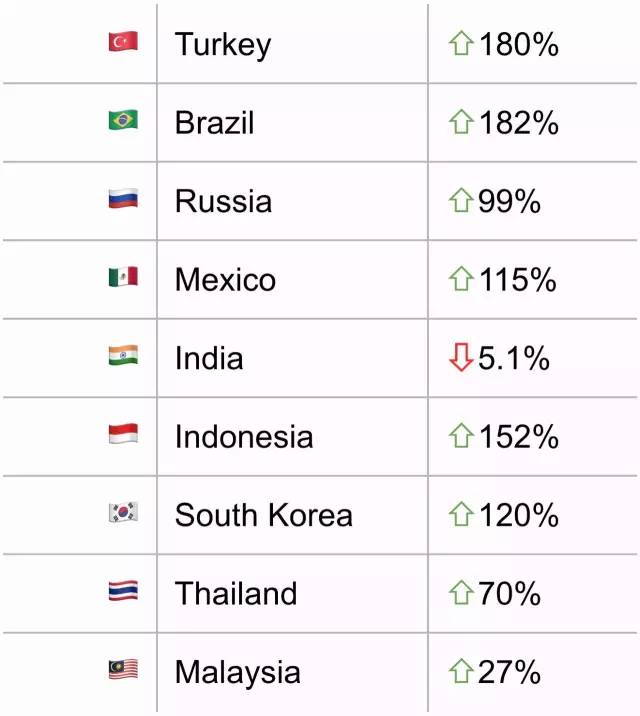Click the Brazil country label

coord(214,123)
